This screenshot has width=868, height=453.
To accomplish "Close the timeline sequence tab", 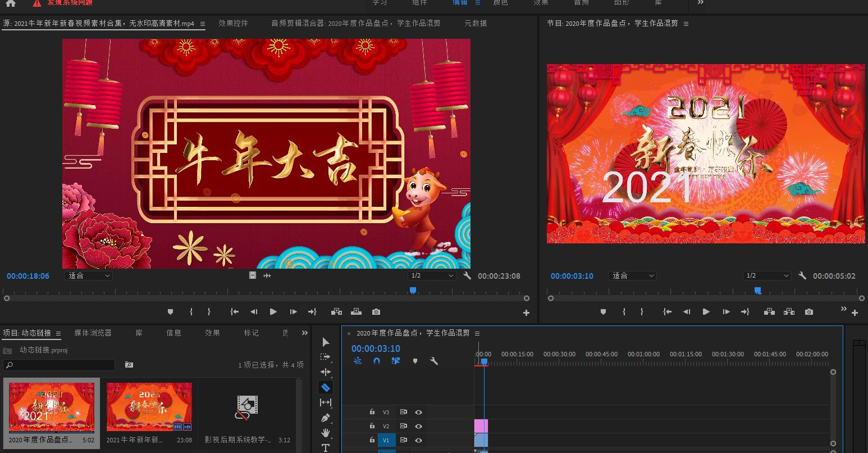I will tap(349, 334).
